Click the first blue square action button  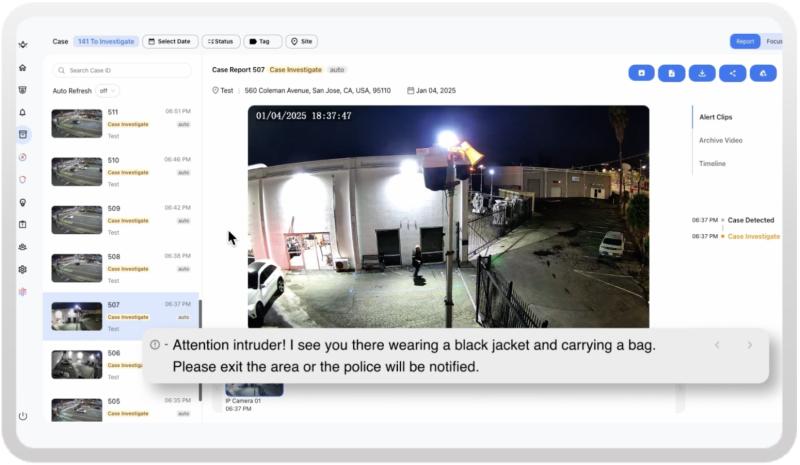point(641,73)
